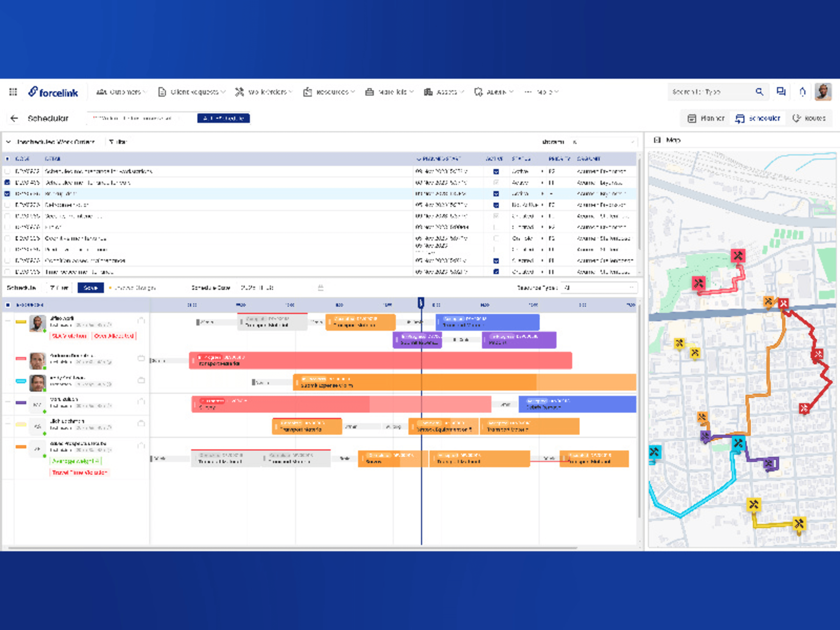Open the Resource Type dropdown

[x=599, y=288]
